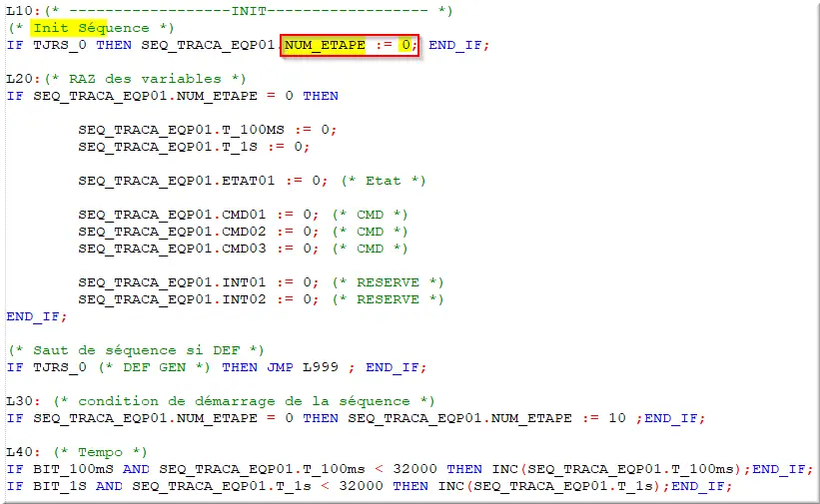This screenshot has height=504, width=820.
Task: Click the 'Saut de séquence si DEF' comment
Action: coord(136,350)
